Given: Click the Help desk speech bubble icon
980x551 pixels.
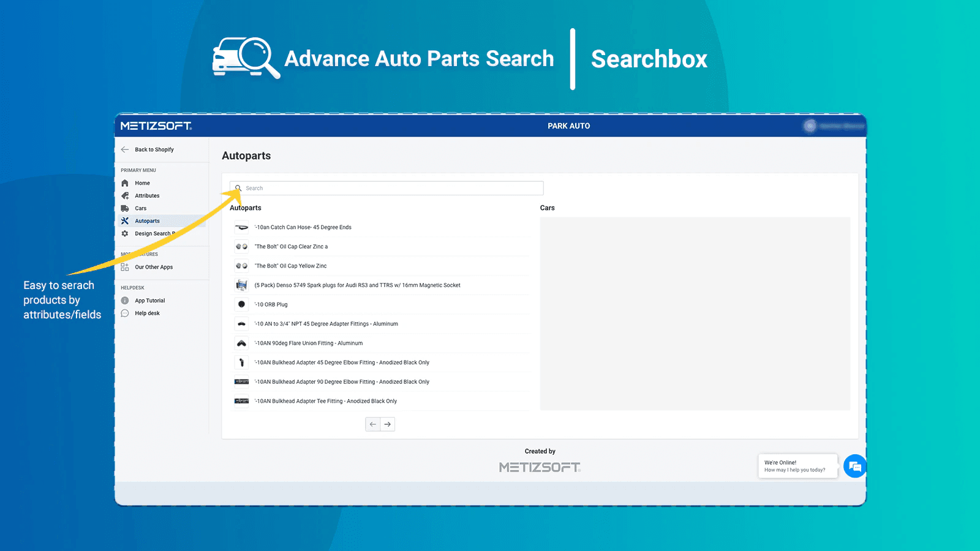Looking at the screenshot, I should (x=126, y=313).
